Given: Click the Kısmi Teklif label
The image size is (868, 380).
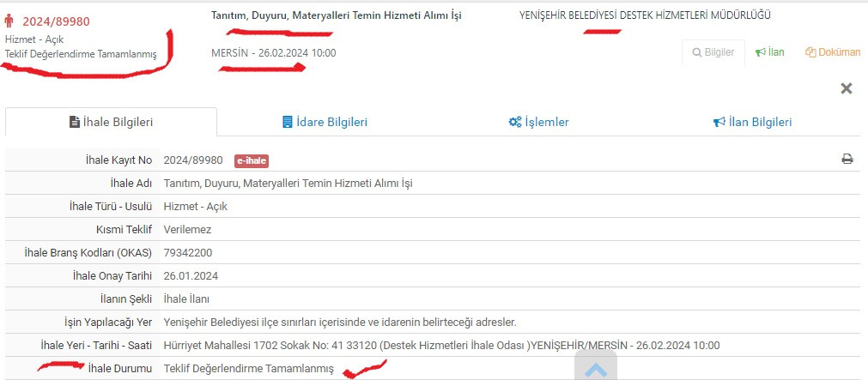Looking at the screenshot, I should coord(124,230).
